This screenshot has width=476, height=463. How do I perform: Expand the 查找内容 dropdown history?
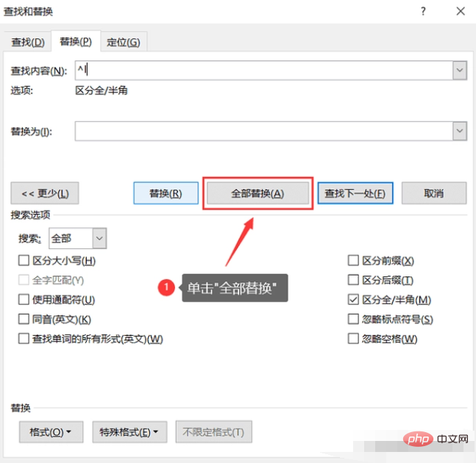(460, 71)
